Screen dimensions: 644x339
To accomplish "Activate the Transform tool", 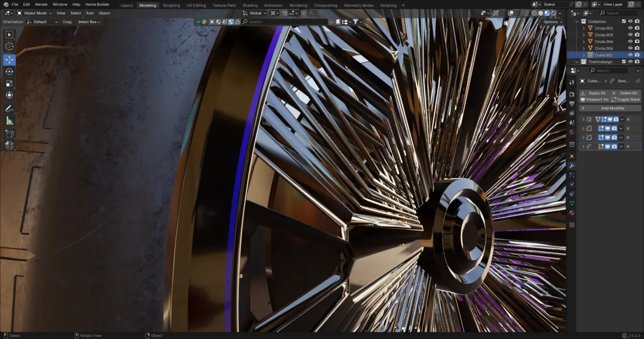I will (x=9, y=95).
